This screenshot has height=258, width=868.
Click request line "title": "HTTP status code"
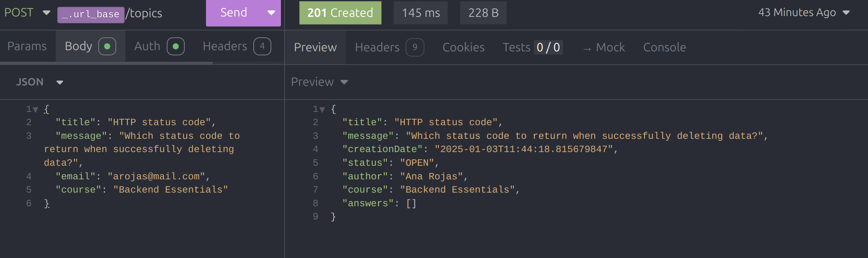click(x=136, y=122)
